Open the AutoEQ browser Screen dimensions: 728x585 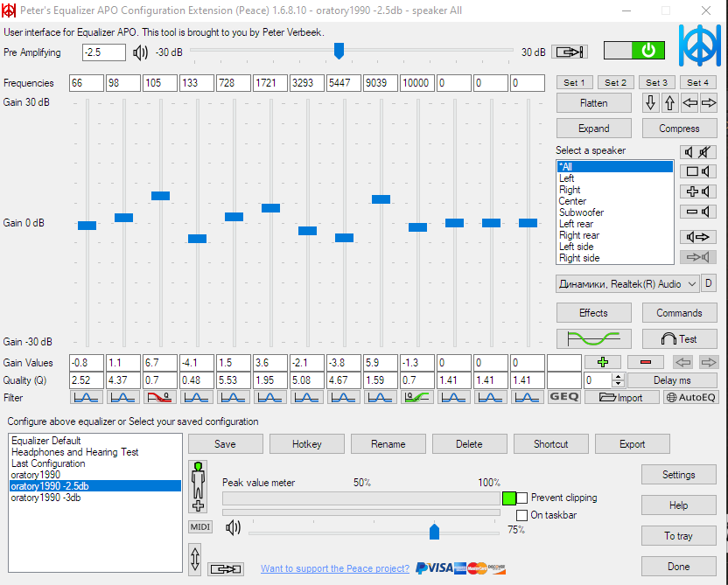(x=691, y=398)
